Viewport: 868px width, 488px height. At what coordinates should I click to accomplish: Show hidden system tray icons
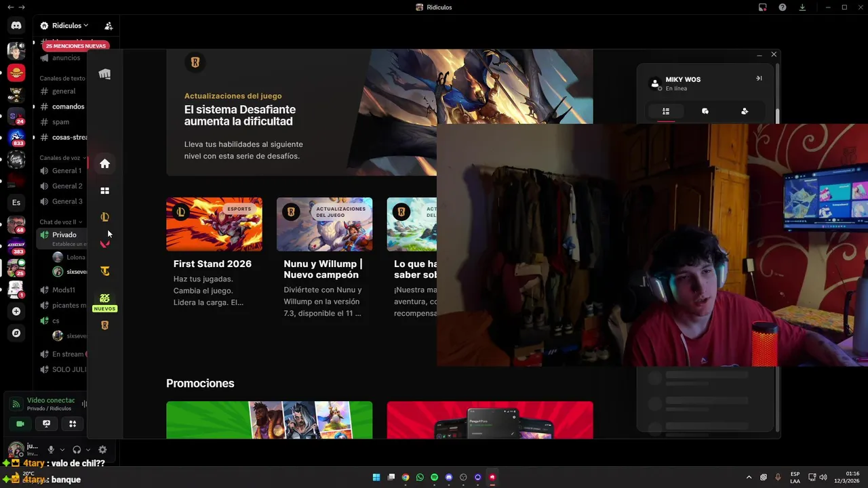pyautogui.click(x=749, y=477)
